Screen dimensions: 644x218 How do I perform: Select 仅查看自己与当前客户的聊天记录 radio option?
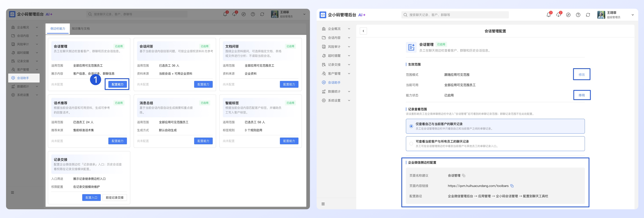tap(411, 126)
